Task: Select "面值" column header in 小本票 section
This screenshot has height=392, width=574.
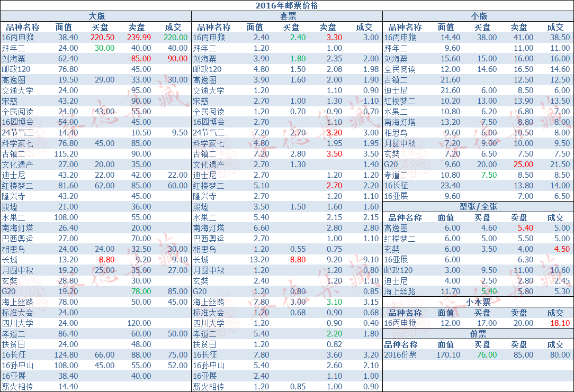Action: 446,313
